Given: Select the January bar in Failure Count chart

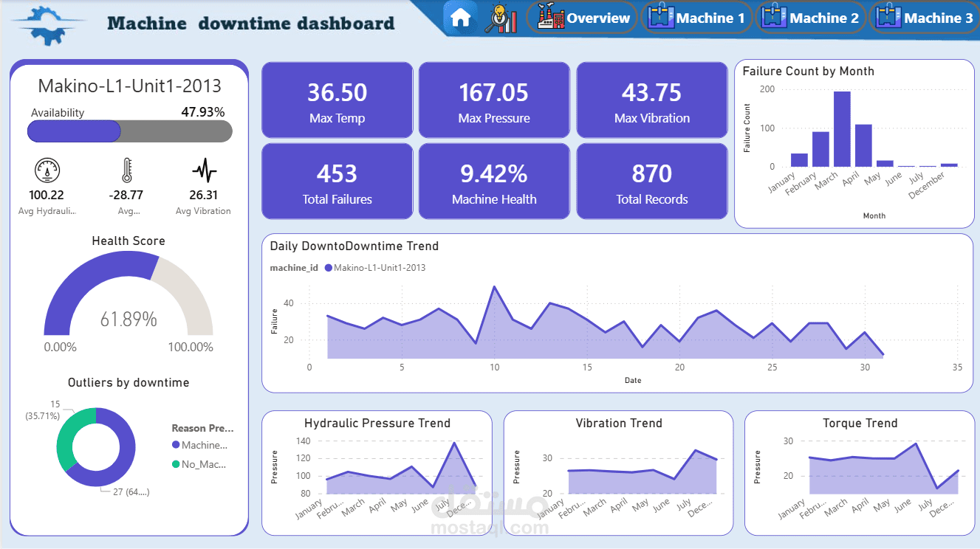Looking at the screenshot, I should (799, 160).
